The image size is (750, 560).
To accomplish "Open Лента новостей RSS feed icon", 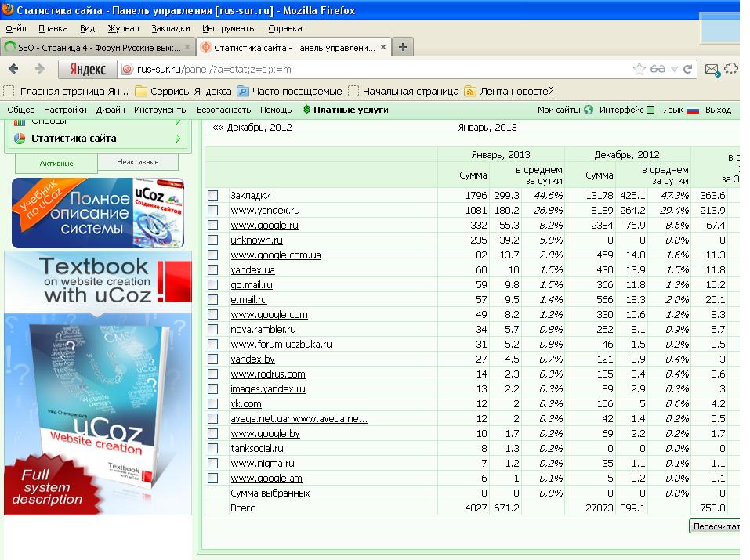I will coord(470,92).
